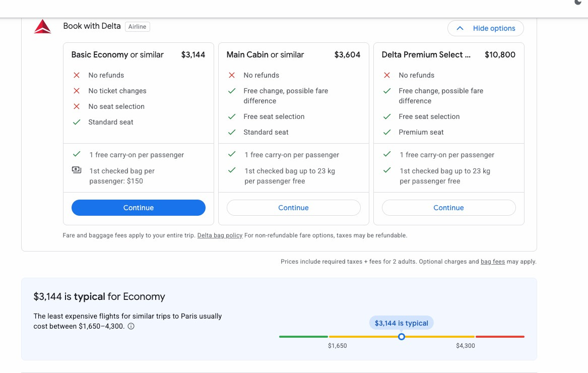
Task: Click the green low-price segment of range bar
Action: coord(303,337)
